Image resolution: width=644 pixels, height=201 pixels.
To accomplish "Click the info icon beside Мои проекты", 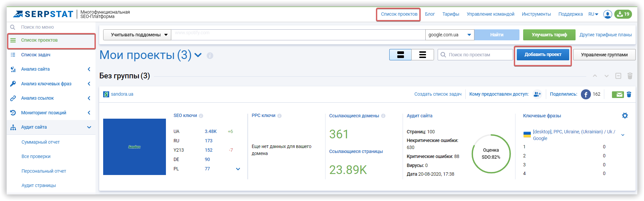I will [210, 56].
